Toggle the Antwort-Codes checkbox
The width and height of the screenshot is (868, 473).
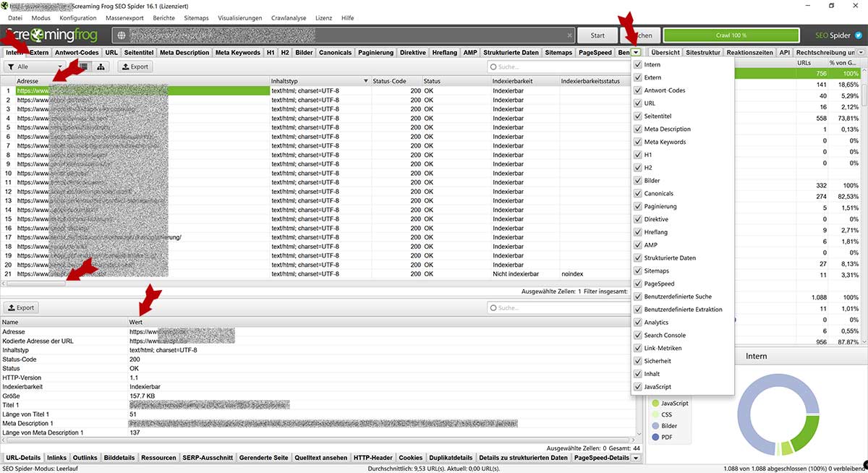coord(637,90)
